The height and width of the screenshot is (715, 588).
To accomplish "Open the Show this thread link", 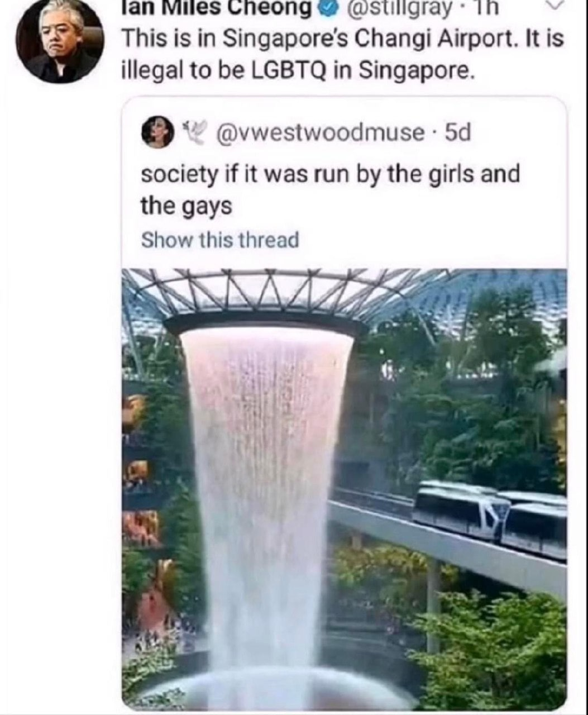I will [220, 240].
